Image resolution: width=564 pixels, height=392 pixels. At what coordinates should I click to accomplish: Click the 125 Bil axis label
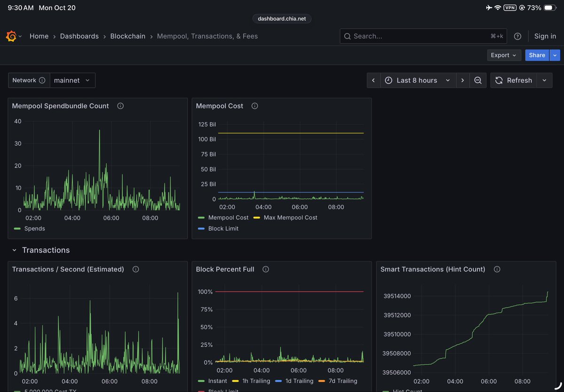pyautogui.click(x=207, y=124)
